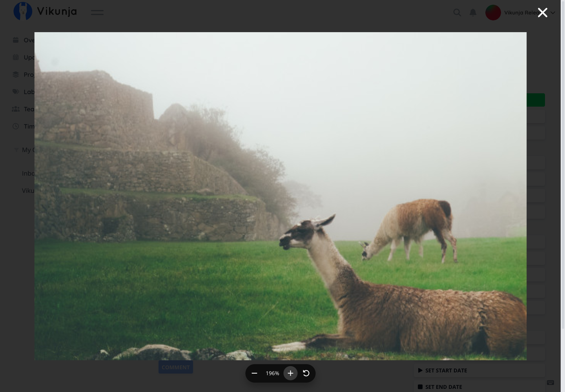565x392 pixels.
Task: Open keyboard shortcuts icon
Action: pyautogui.click(x=550, y=383)
